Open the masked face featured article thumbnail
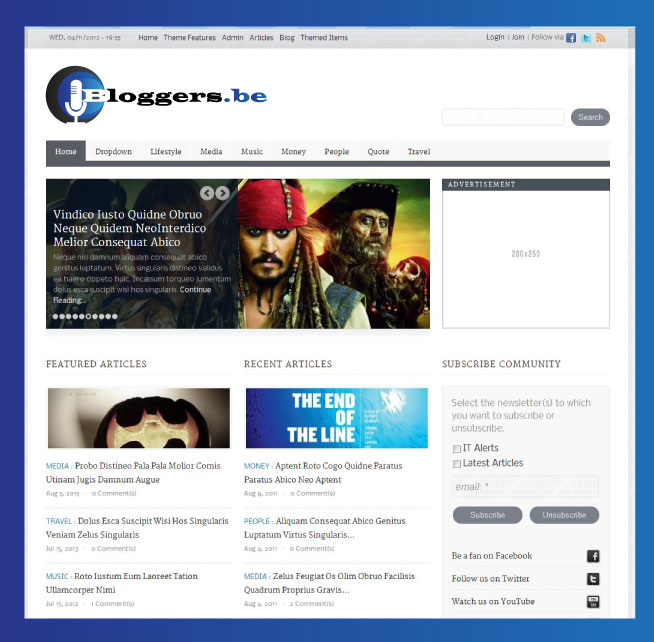 (x=139, y=418)
